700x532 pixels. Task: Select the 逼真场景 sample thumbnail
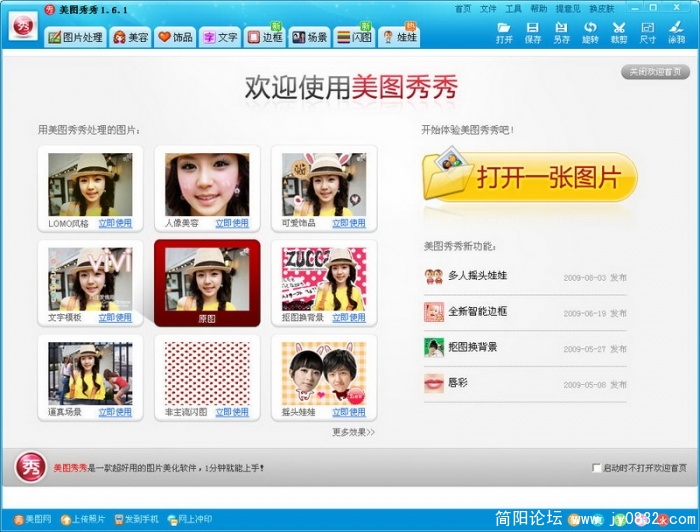click(x=90, y=374)
